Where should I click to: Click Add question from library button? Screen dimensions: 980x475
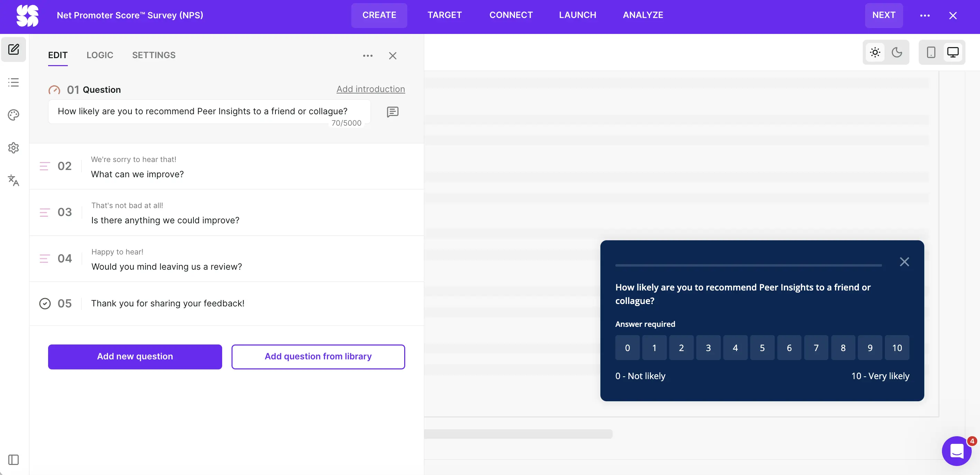coord(318,357)
